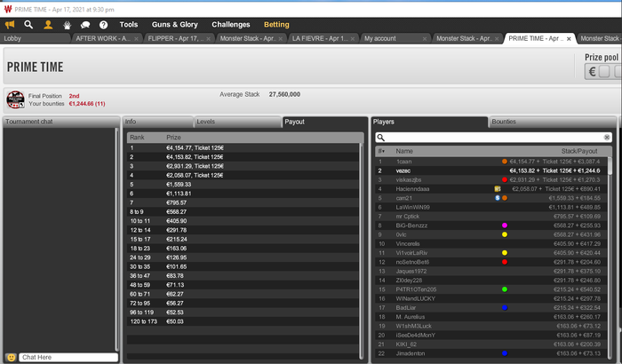
Task: Select the Payout tab
Action: [324, 122]
